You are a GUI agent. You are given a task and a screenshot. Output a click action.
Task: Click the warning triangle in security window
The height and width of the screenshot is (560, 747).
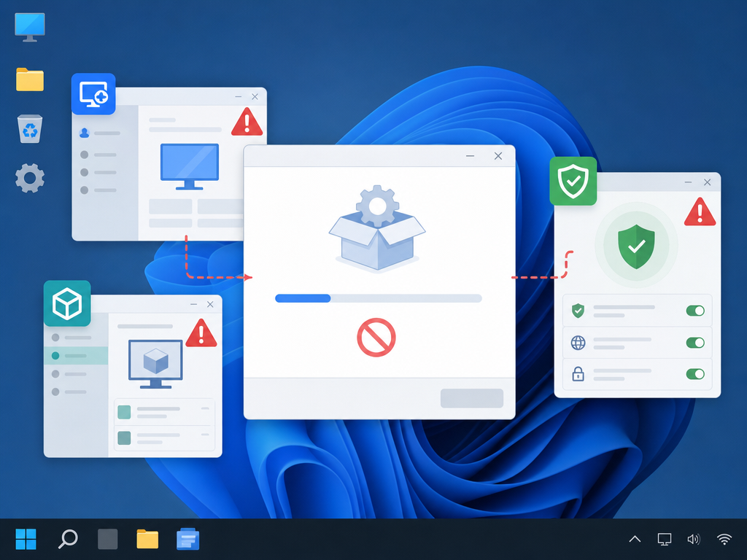click(700, 212)
